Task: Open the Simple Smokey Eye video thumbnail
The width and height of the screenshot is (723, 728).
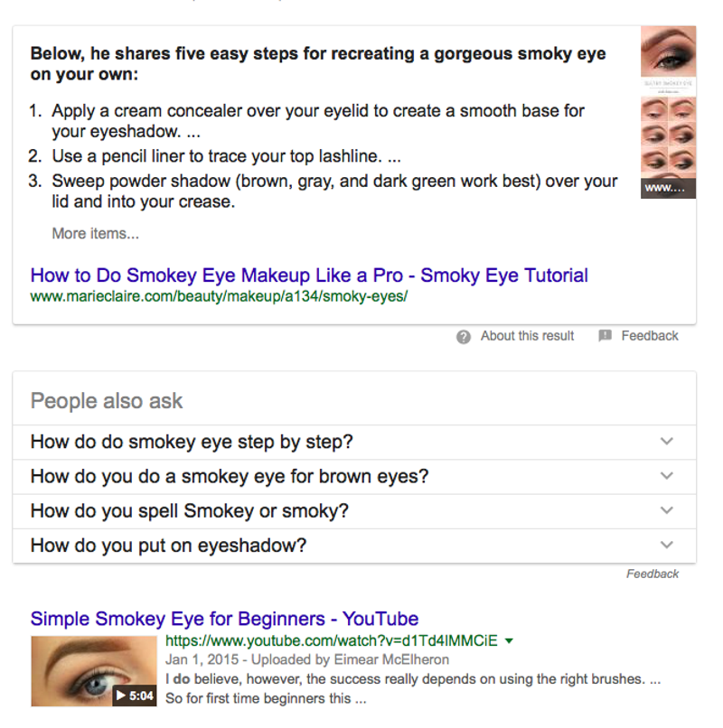Action: pyautogui.click(x=94, y=671)
